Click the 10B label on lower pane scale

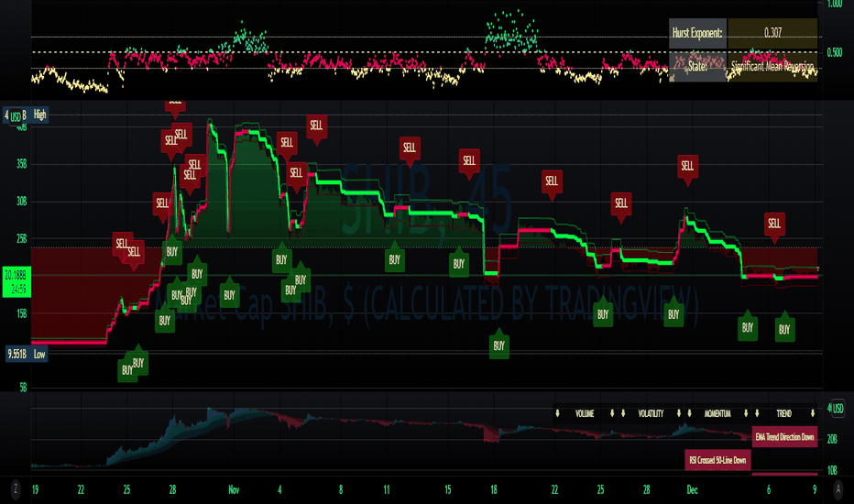832,470
